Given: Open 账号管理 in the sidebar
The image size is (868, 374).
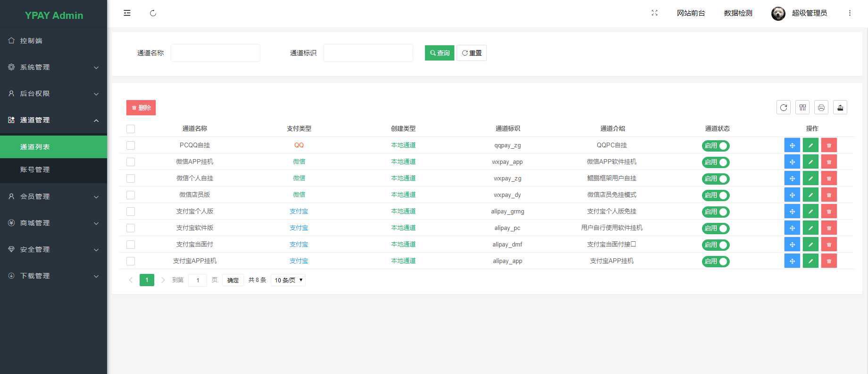Looking at the screenshot, I should click(53, 170).
